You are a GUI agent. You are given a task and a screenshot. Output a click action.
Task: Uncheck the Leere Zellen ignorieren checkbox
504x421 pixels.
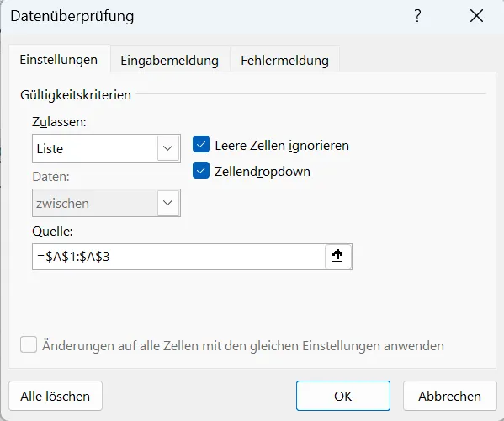201,145
